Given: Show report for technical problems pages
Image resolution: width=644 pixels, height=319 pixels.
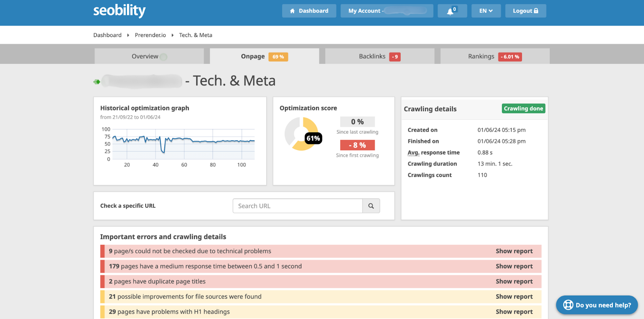Looking at the screenshot, I should [x=514, y=251].
